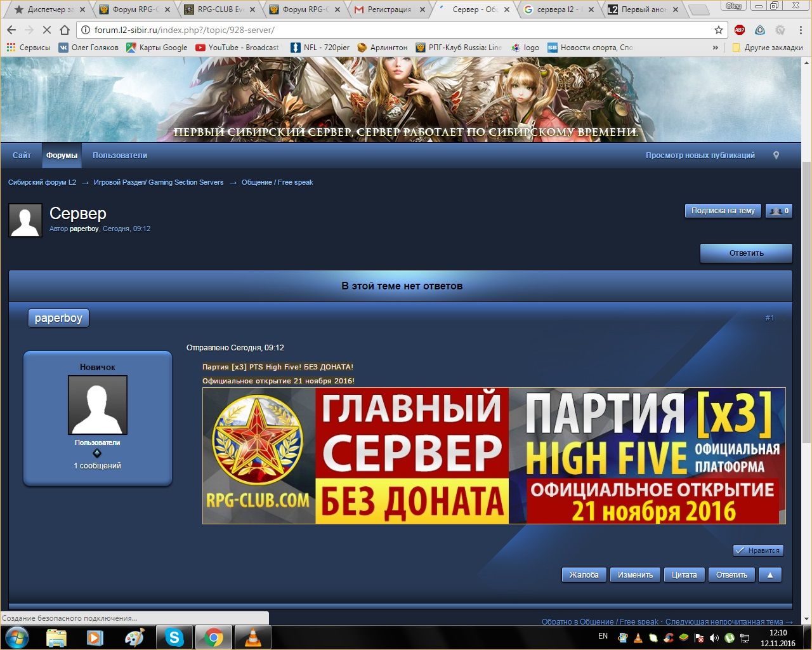Screen dimensions: 812x650
Task: Click the browser Back arrow
Action: tap(11, 30)
